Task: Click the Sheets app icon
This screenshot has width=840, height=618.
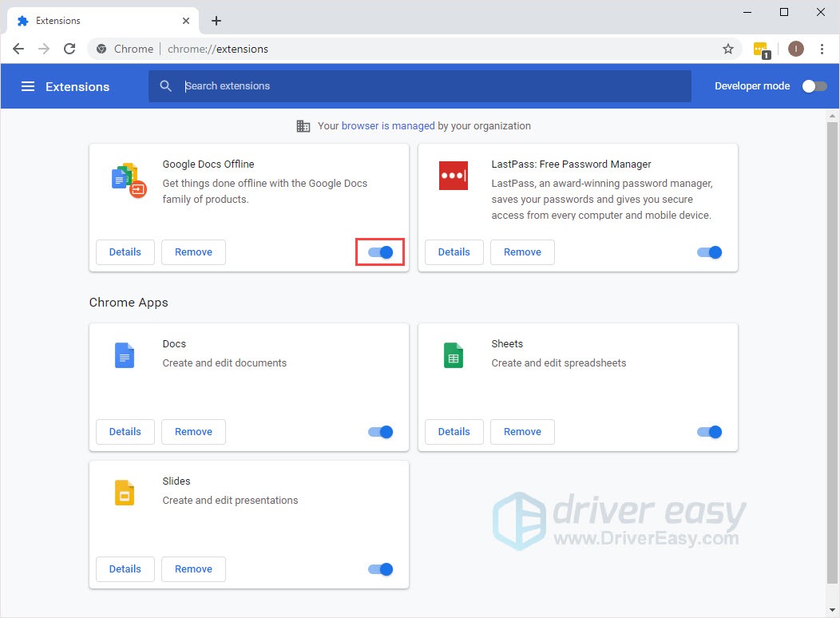Action: [454, 355]
